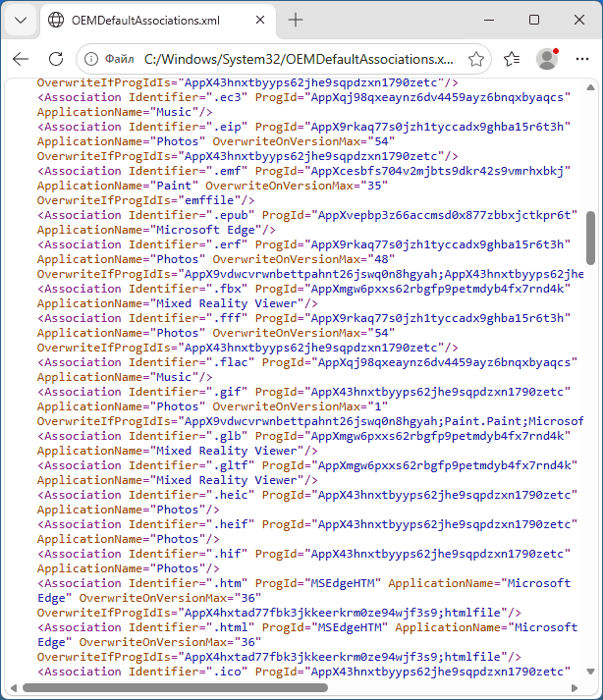Click the horizontal scrollbar thumb

click(x=175, y=688)
